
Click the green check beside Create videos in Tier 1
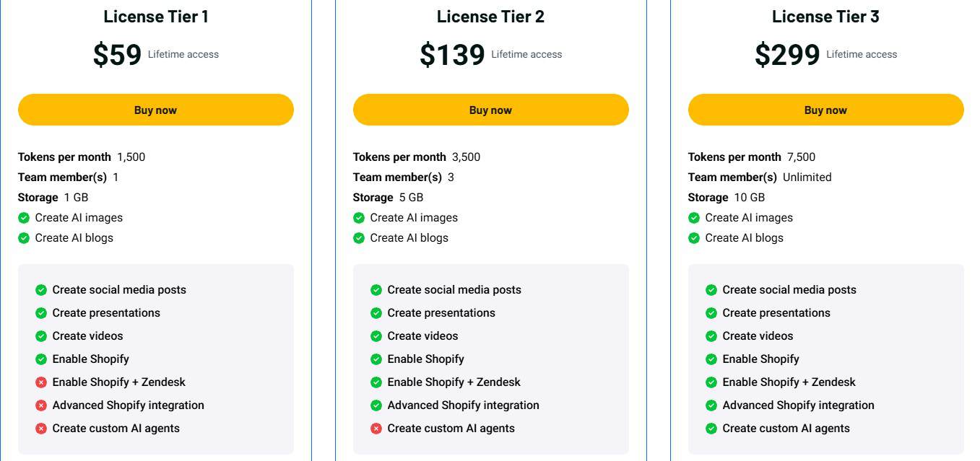41,335
